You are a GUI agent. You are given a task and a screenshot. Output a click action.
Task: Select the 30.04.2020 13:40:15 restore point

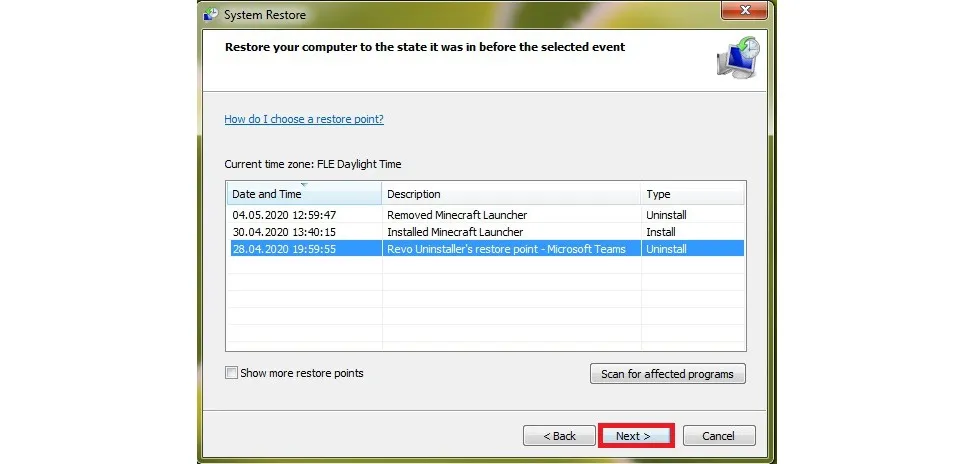(486, 232)
